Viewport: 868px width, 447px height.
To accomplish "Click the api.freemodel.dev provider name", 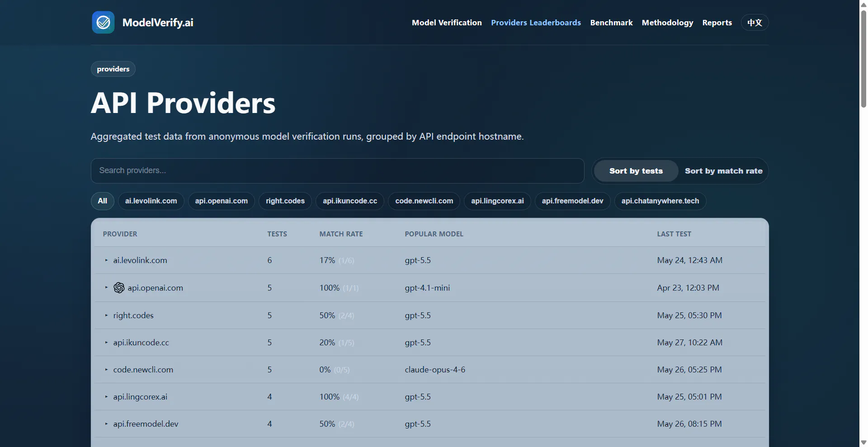I will 146,424.
